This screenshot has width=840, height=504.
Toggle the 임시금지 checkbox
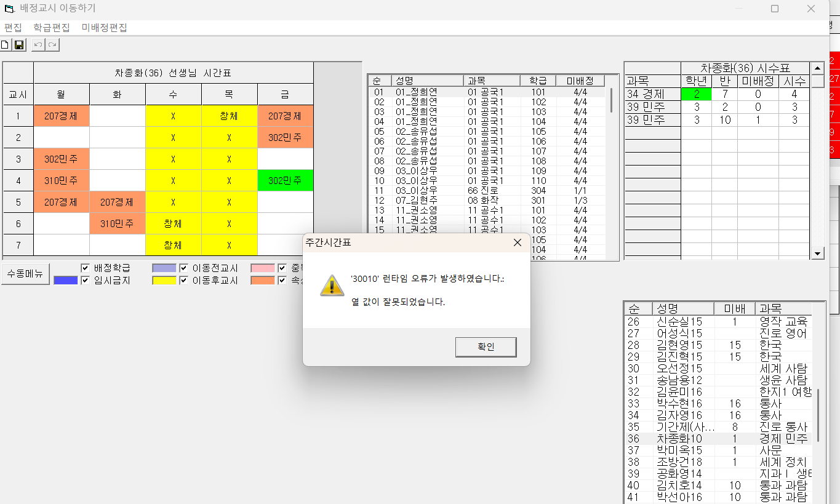coord(86,281)
